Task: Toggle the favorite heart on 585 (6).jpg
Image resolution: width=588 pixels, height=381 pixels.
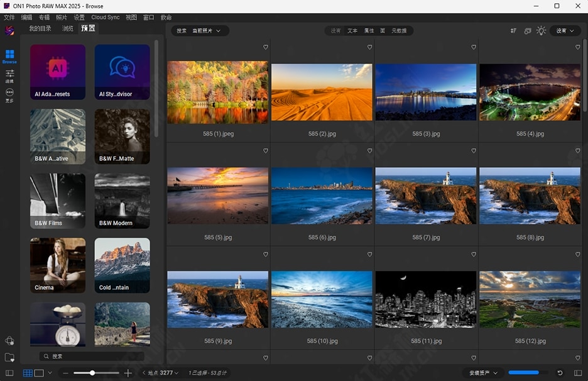Action: coord(369,151)
